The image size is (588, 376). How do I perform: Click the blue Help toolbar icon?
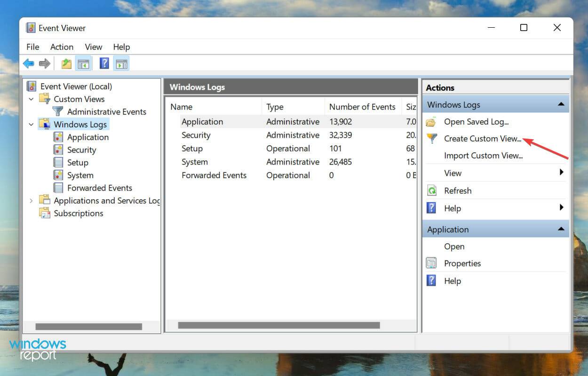pos(104,63)
